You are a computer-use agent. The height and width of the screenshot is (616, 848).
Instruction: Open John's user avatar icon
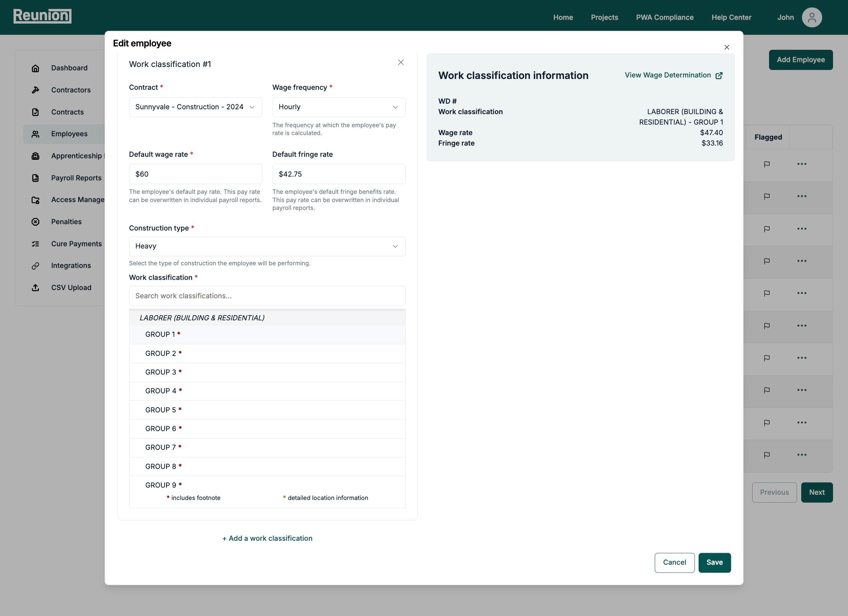(812, 17)
